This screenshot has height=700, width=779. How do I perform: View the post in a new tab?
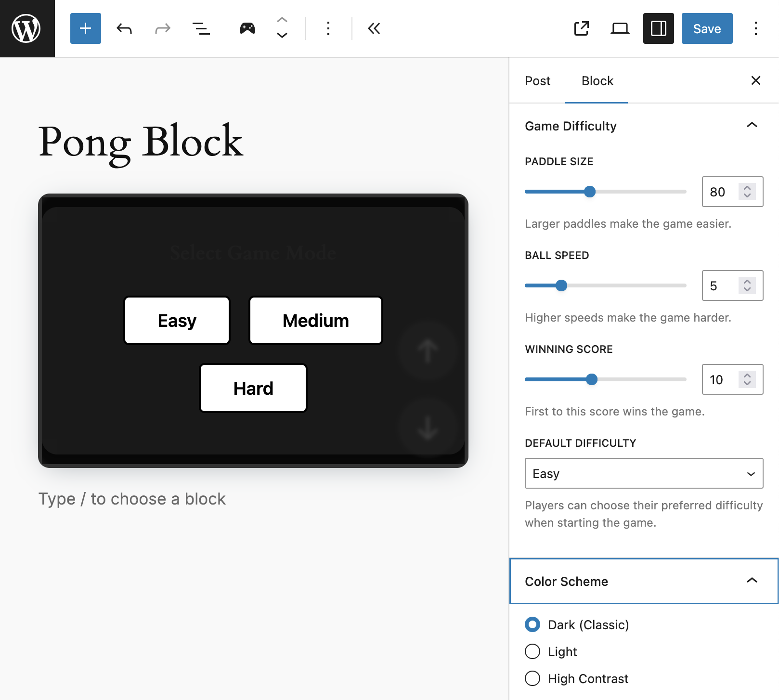(x=582, y=28)
